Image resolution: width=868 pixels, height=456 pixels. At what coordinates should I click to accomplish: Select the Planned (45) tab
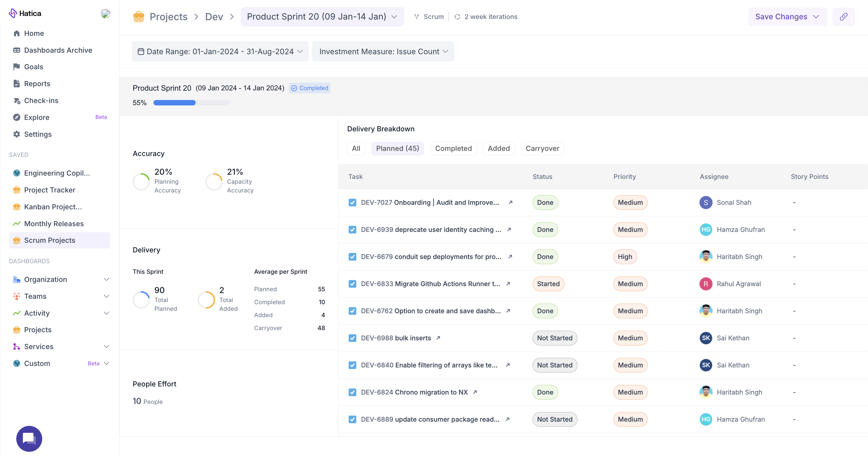coord(397,148)
